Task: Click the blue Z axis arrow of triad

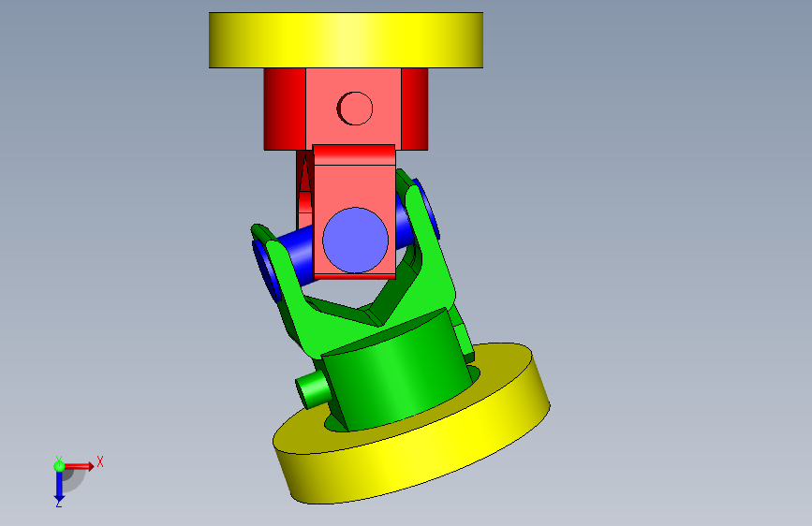Action: click(x=59, y=487)
